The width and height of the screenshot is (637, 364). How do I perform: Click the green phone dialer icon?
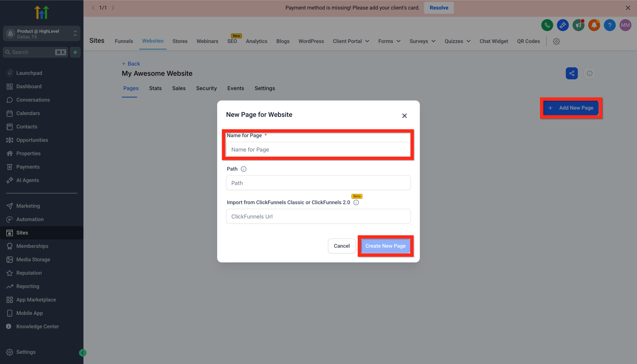[x=547, y=25]
